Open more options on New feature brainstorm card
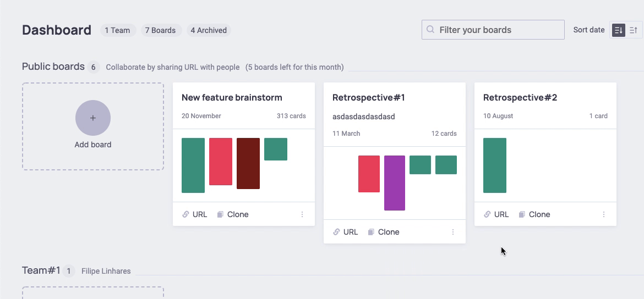The width and height of the screenshot is (644, 299). coord(302,214)
